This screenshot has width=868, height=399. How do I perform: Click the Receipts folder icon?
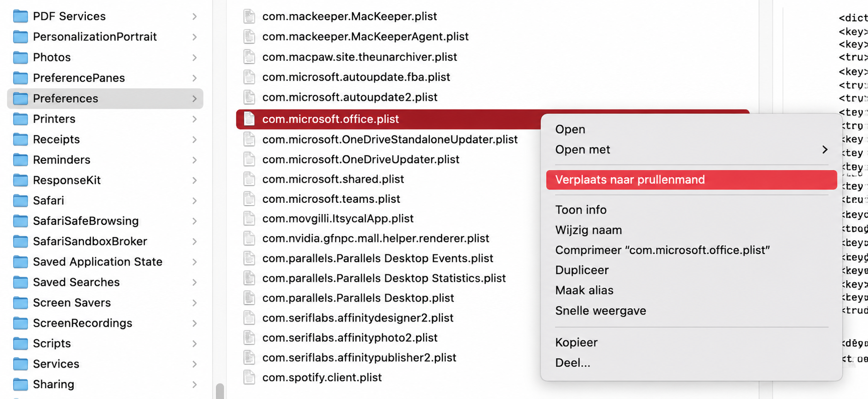20,139
